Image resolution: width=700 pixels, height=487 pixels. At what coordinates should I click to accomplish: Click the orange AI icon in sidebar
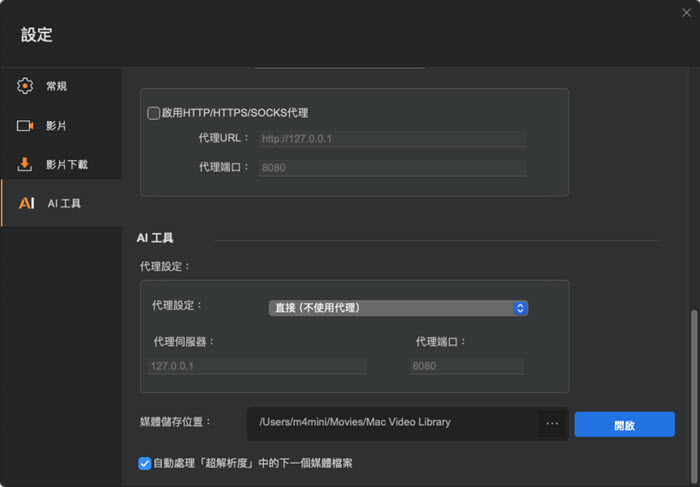tap(26, 203)
